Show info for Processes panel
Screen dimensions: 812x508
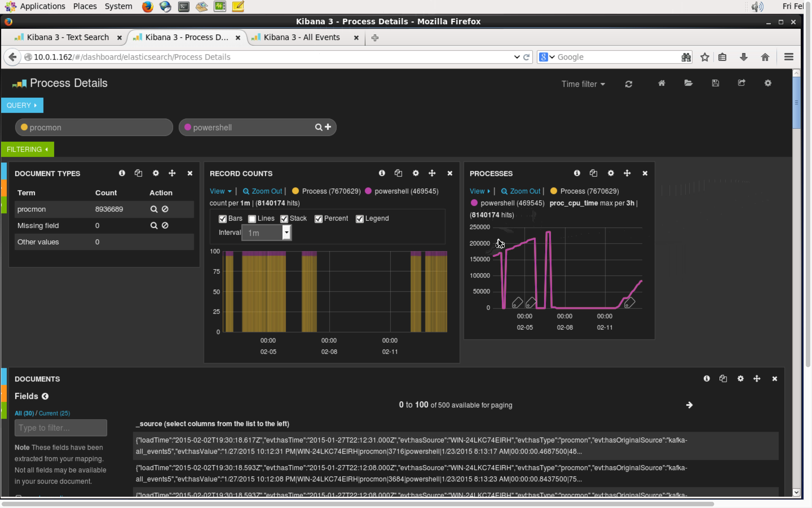[x=577, y=173]
